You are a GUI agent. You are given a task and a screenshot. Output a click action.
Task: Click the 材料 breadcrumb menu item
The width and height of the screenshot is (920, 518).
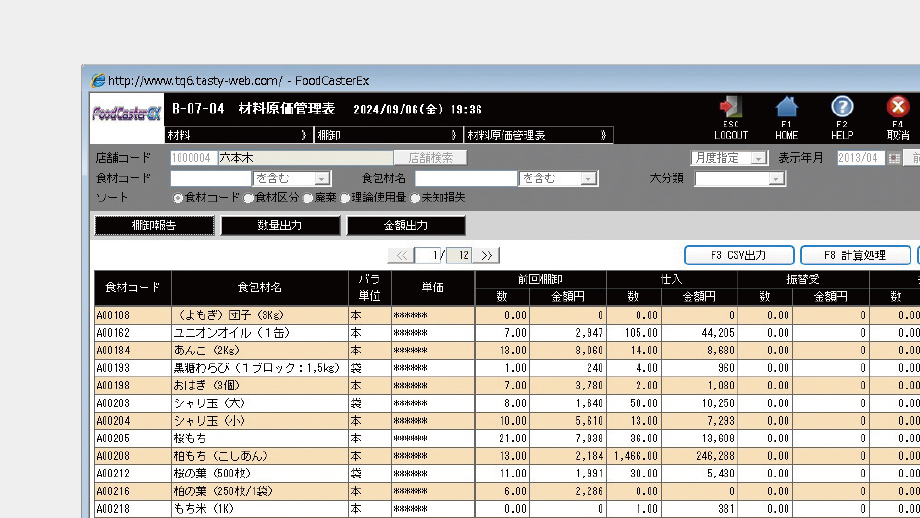tap(237, 134)
